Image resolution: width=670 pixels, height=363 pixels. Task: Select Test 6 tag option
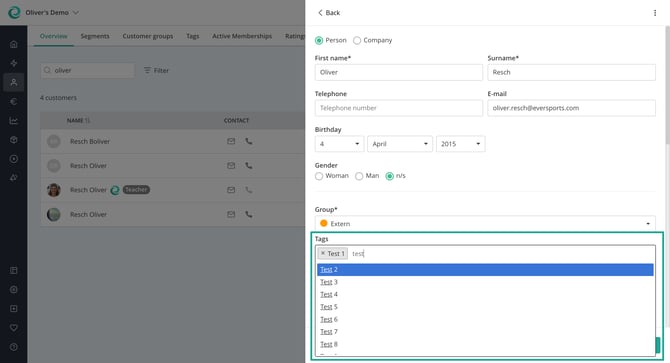click(485, 319)
